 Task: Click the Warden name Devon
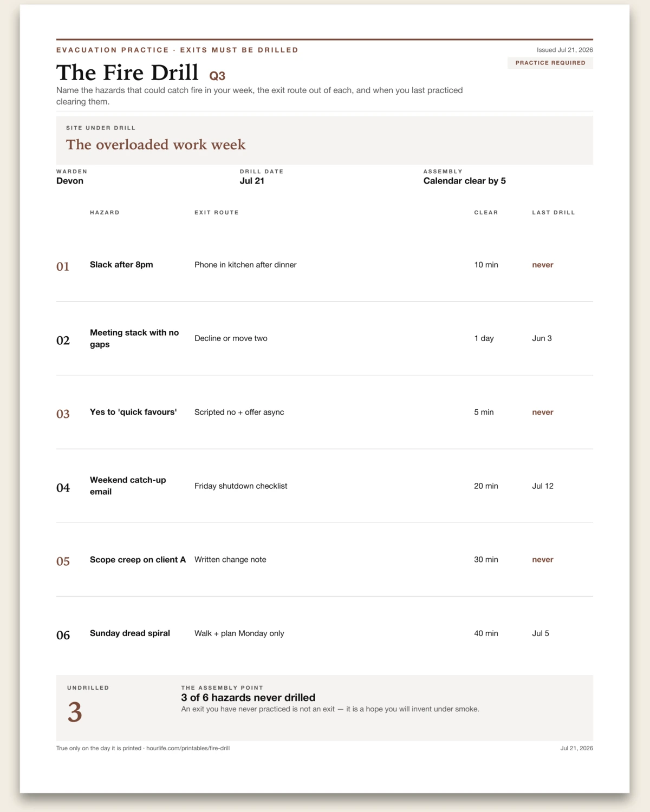pyautogui.click(x=70, y=181)
